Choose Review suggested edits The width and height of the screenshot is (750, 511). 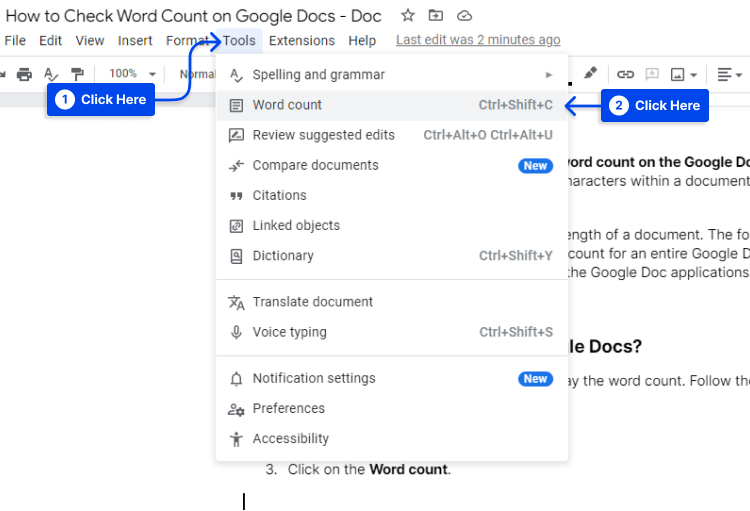point(392,135)
